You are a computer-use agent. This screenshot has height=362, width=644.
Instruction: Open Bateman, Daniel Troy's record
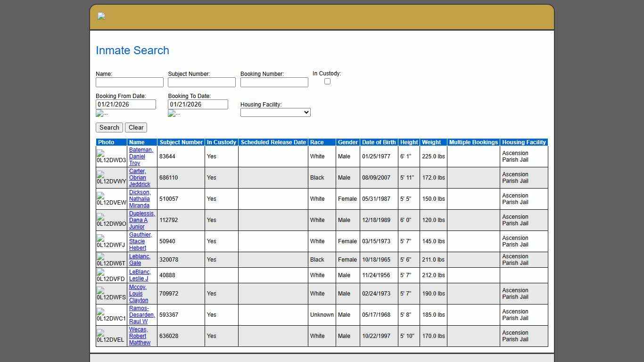coord(141,156)
